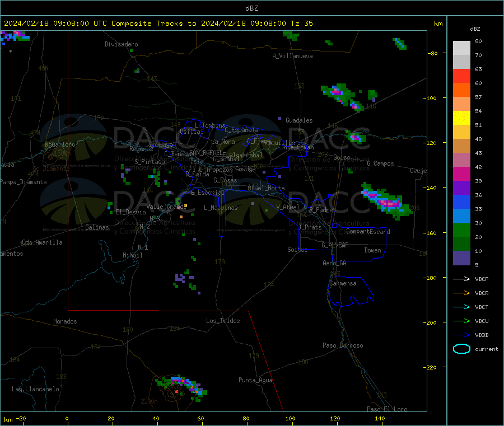
Task: Click the 'Morados' map label
Action: [x=65, y=321]
